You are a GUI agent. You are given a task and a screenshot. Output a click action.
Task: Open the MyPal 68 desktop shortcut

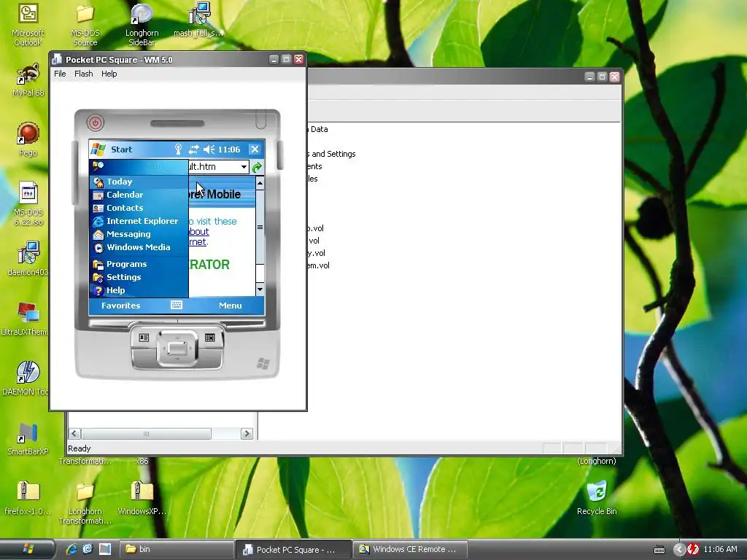coord(28,80)
